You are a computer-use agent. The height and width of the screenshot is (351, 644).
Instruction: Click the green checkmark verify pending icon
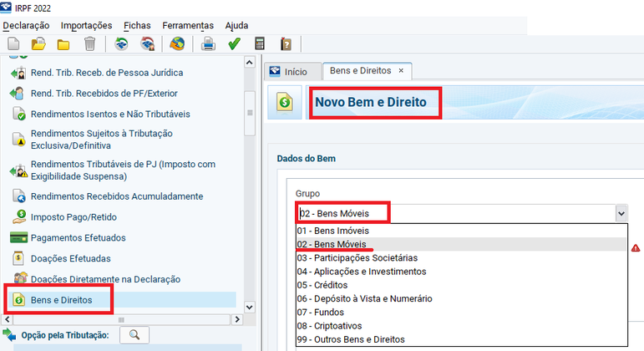(x=234, y=44)
